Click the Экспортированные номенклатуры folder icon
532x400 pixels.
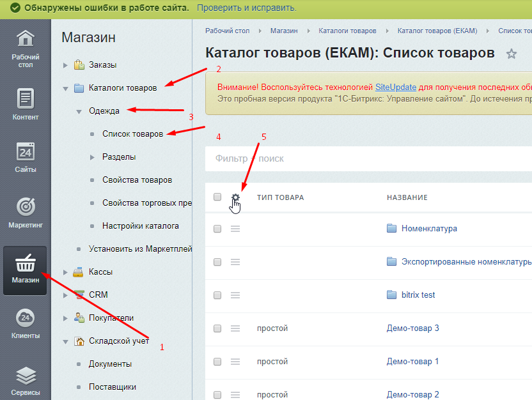[391, 261]
